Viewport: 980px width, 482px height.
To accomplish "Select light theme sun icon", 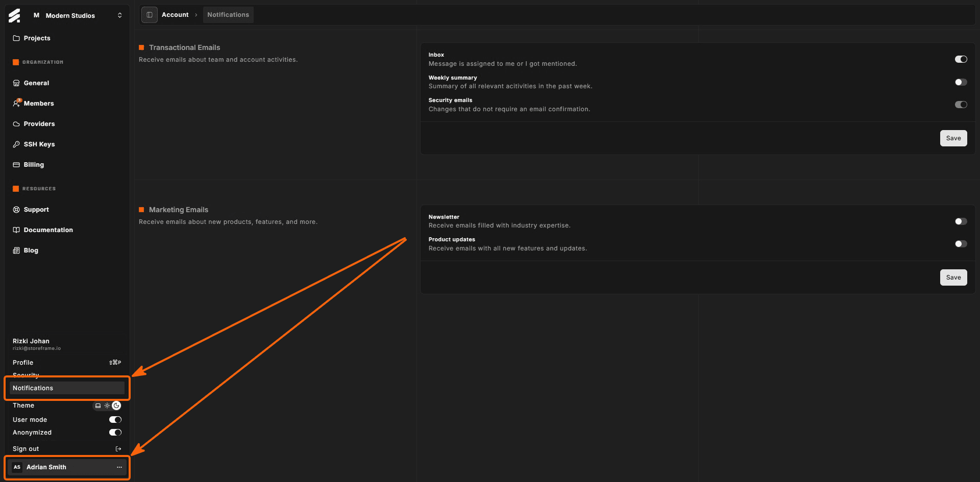I will tap(107, 406).
